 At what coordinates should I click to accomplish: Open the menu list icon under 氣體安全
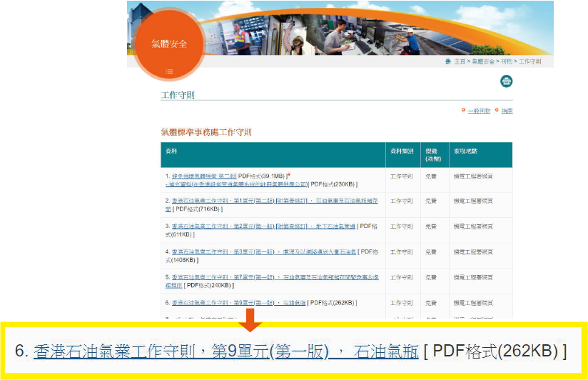pyautogui.click(x=169, y=71)
